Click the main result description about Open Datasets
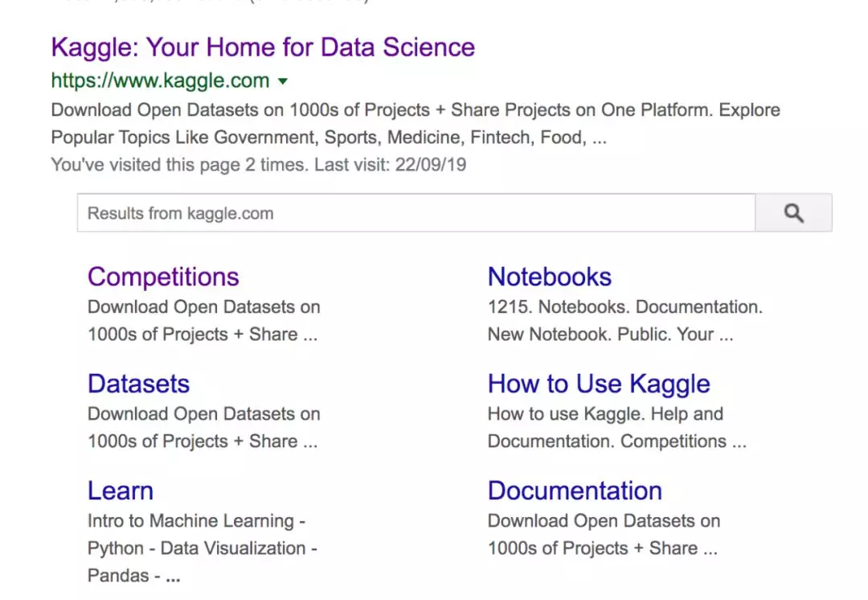 (x=416, y=124)
